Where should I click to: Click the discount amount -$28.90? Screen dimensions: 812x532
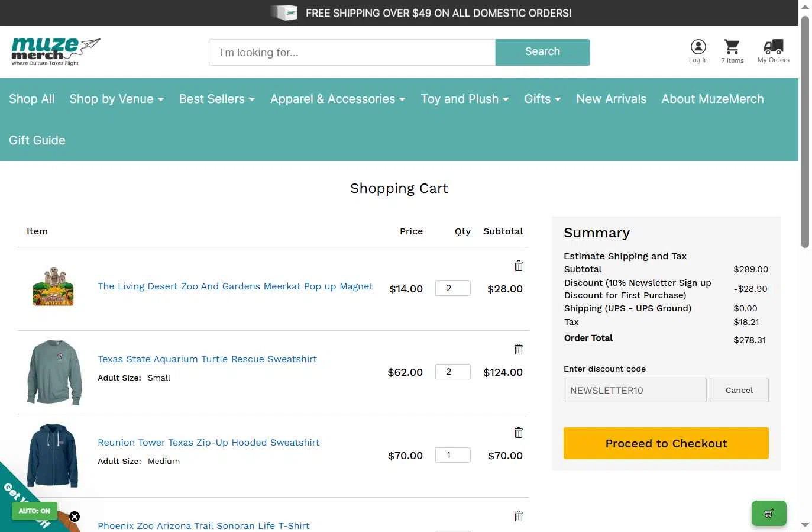click(x=750, y=289)
